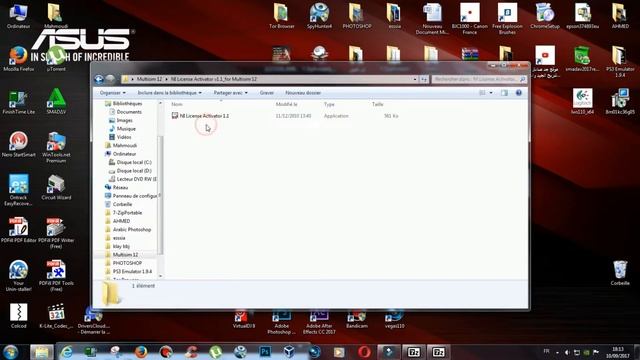Select the Corbeille recycle bin on desktop
Screen dimensions: 640x360
pyautogui.click(x=620, y=273)
